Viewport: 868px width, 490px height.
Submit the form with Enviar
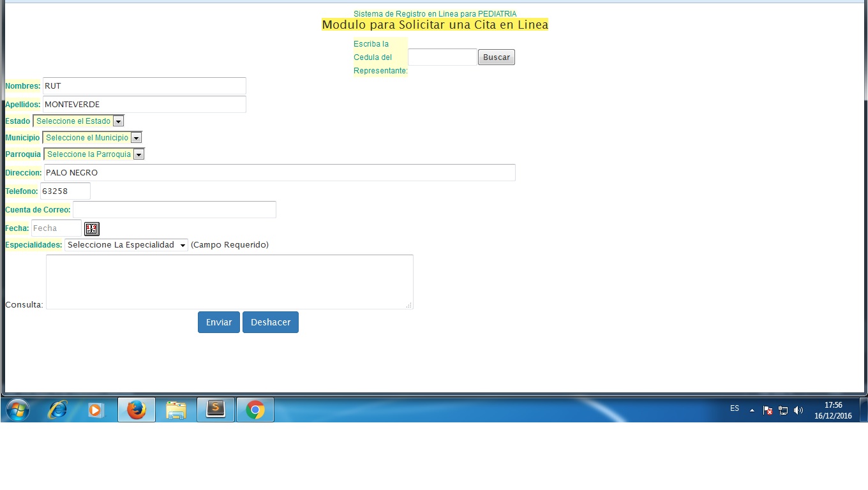pyautogui.click(x=218, y=322)
